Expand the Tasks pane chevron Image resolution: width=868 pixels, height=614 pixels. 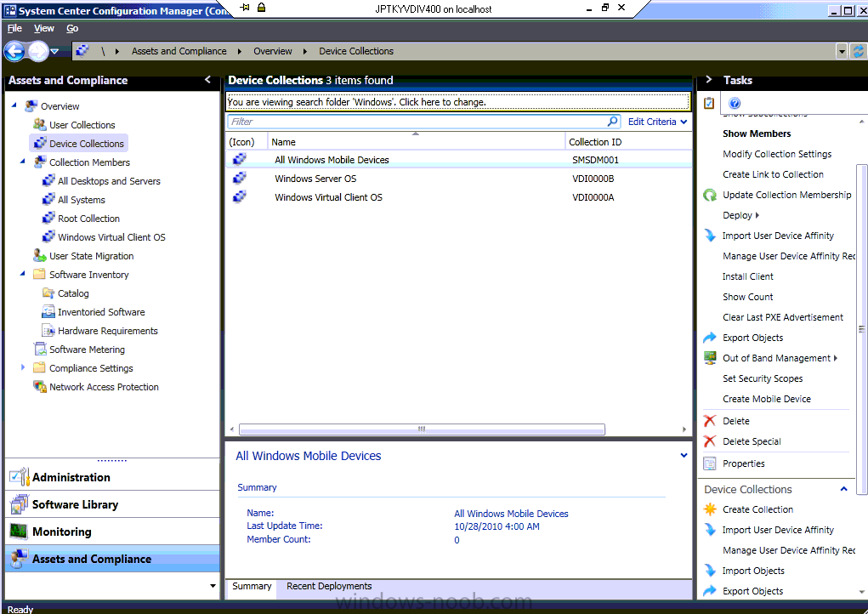pyautogui.click(x=709, y=80)
